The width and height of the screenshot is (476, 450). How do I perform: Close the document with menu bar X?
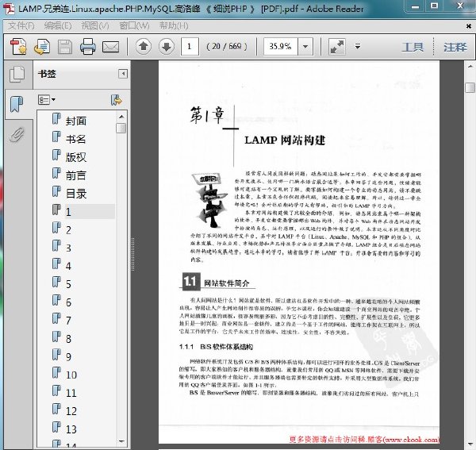tap(469, 26)
